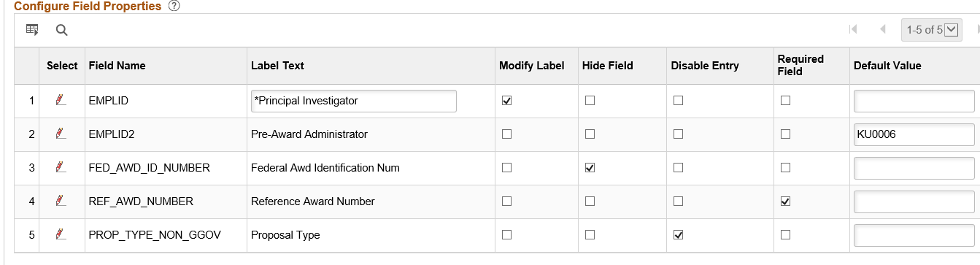Go to first page arrow icon
The image size is (980, 265).
(853, 30)
